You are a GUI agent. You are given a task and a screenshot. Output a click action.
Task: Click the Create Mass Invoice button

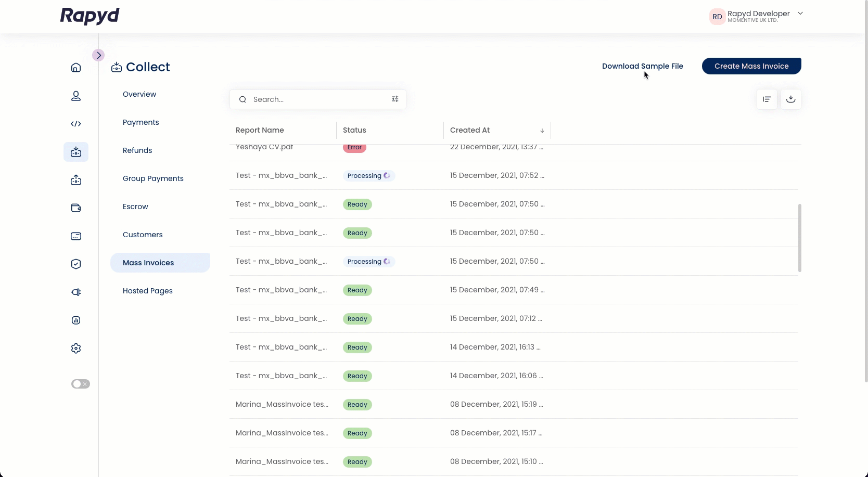click(751, 66)
